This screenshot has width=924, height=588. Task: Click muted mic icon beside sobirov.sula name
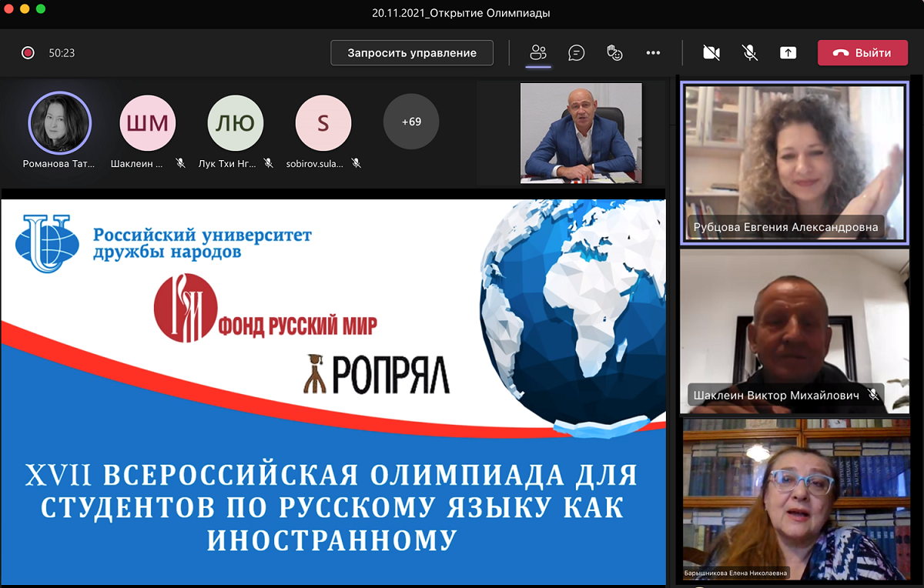(x=357, y=163)
